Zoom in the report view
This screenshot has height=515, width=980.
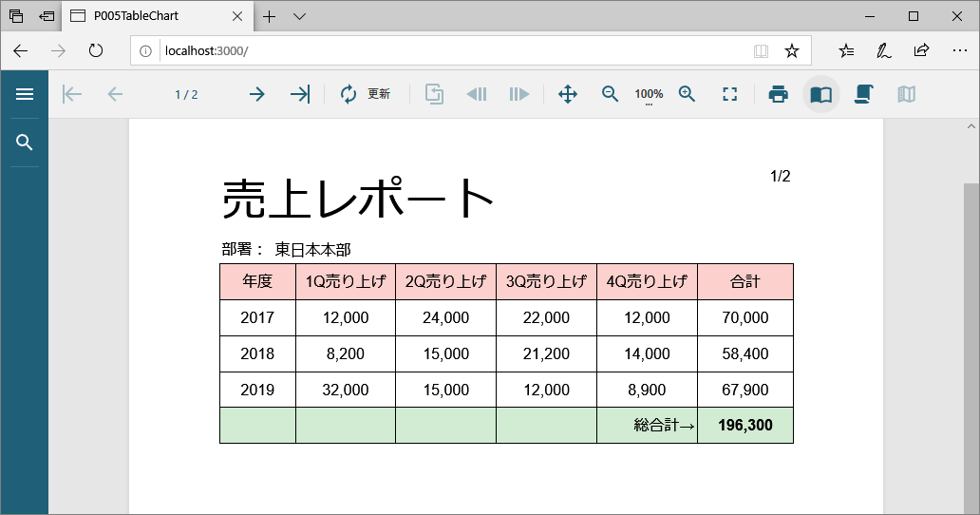pyautogui.click(x=688, y=94)
